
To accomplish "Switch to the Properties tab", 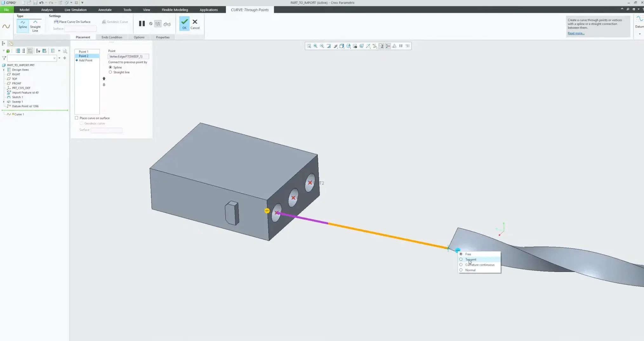I will [x=163, y=37].
